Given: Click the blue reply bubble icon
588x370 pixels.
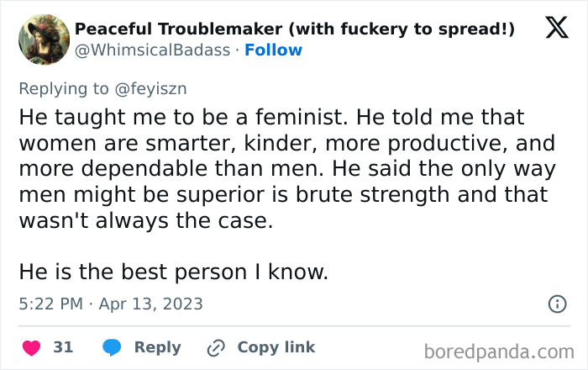Looking at the screenshot, I should (113, 346).
